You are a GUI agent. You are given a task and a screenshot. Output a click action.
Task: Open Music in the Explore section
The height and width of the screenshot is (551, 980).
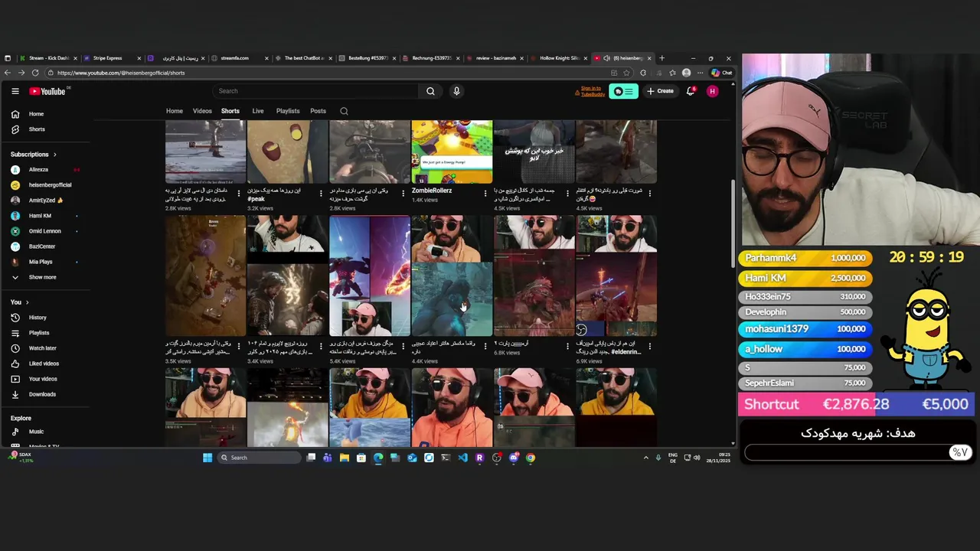coord(36,432)
